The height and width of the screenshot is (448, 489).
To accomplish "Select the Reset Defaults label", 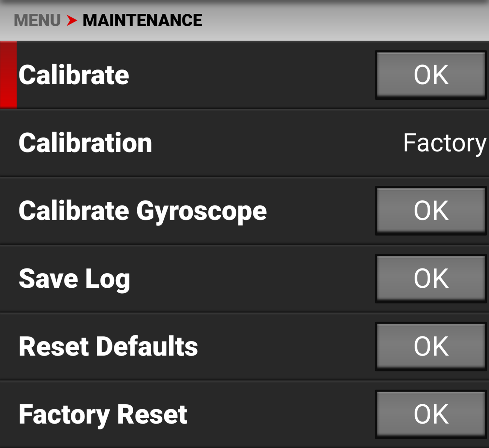I will (108, 346).
